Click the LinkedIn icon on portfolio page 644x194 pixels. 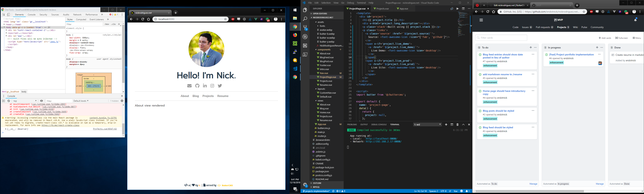pos(205,86)
